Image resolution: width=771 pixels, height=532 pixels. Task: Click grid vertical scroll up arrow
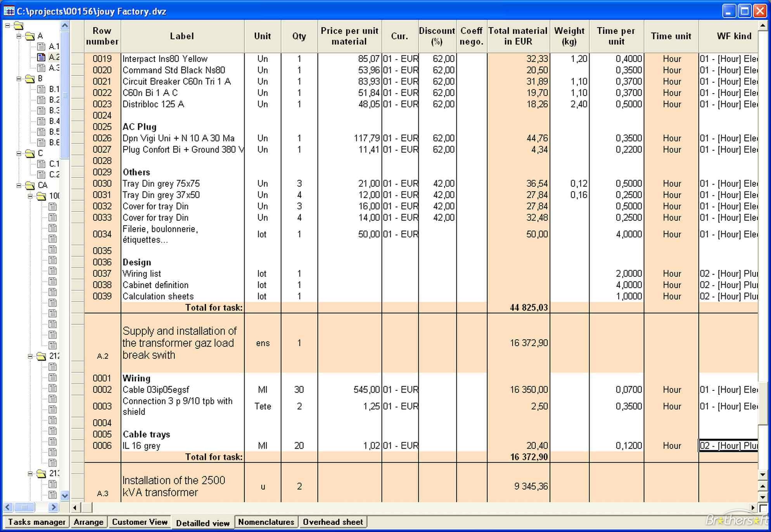(762, 26)
